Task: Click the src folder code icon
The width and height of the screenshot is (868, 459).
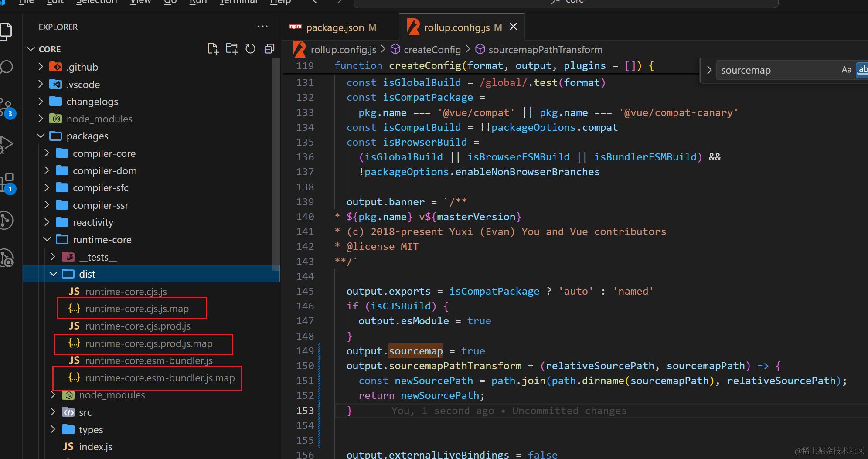Action: click(68, 412)
